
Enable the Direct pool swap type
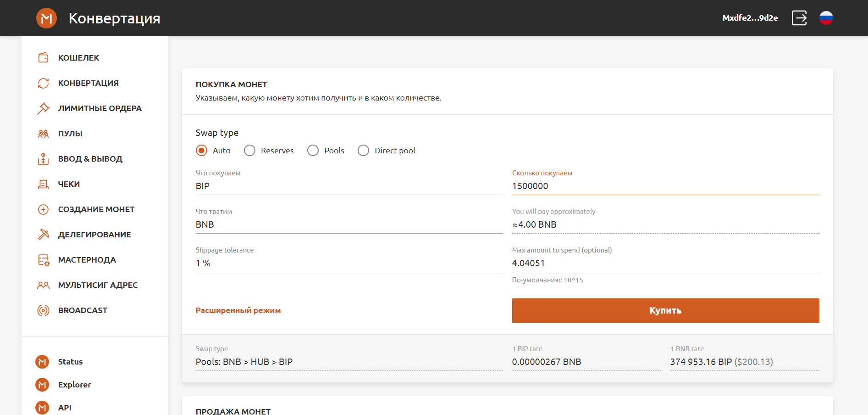364,151
